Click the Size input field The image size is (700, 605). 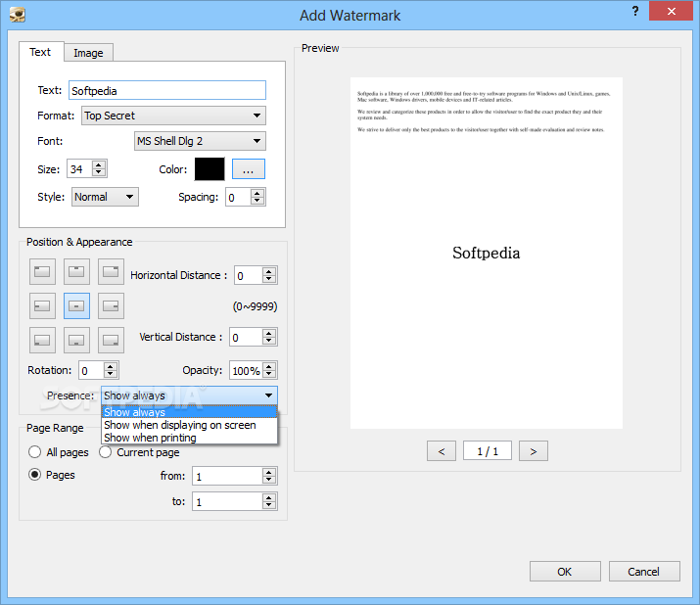pos(80,168)
